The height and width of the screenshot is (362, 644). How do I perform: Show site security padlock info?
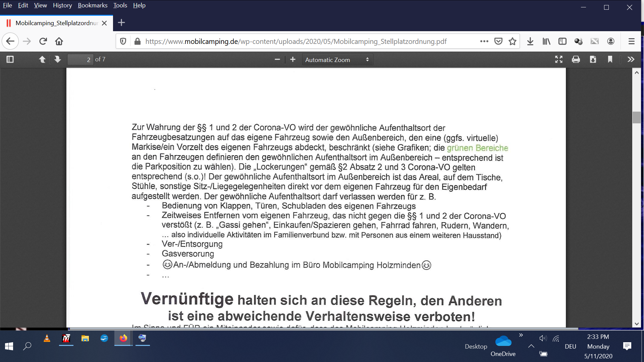tap(137, 41)
